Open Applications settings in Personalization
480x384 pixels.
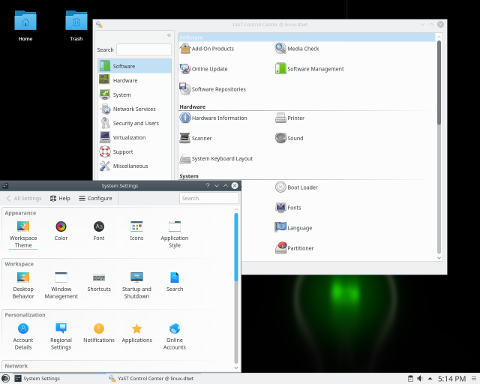tap(137, 333)
